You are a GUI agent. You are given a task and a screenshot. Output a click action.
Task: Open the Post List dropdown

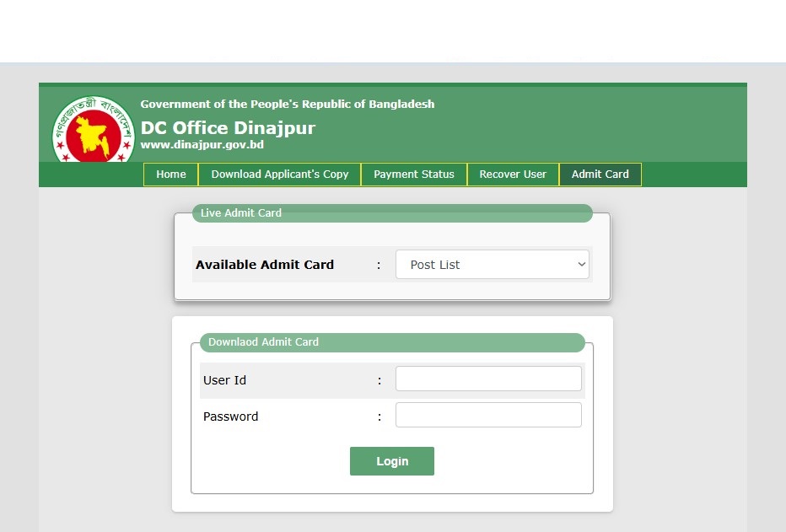(x=493, y=265)
